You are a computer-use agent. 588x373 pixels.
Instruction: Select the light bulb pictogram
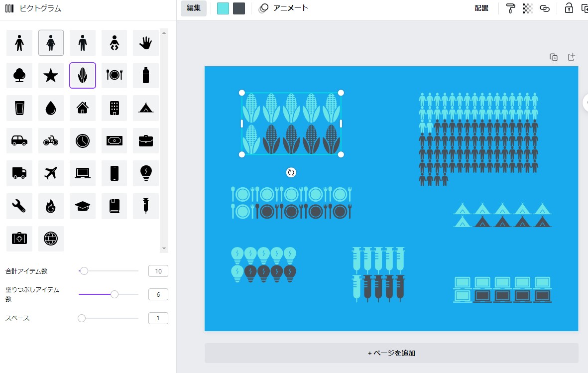tap(146, 173)
